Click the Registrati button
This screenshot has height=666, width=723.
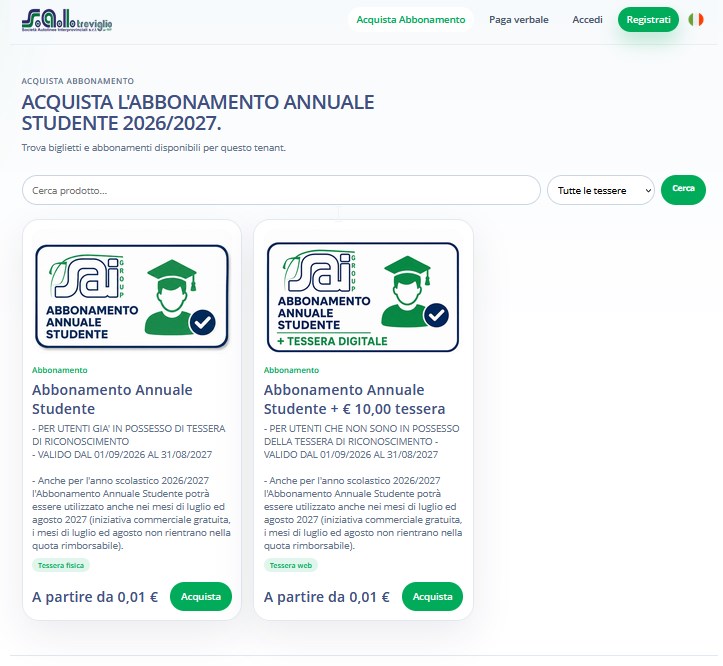(x=648, y=19)
